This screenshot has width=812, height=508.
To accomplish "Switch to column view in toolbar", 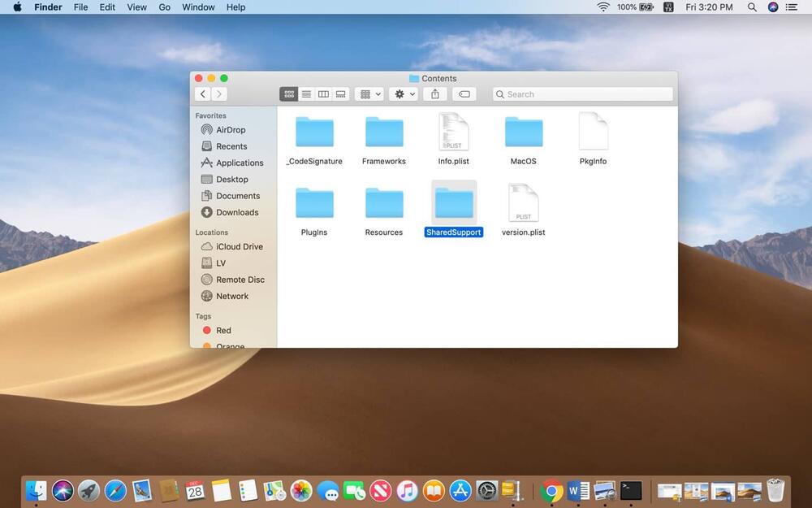I will [x=323, y=94].
